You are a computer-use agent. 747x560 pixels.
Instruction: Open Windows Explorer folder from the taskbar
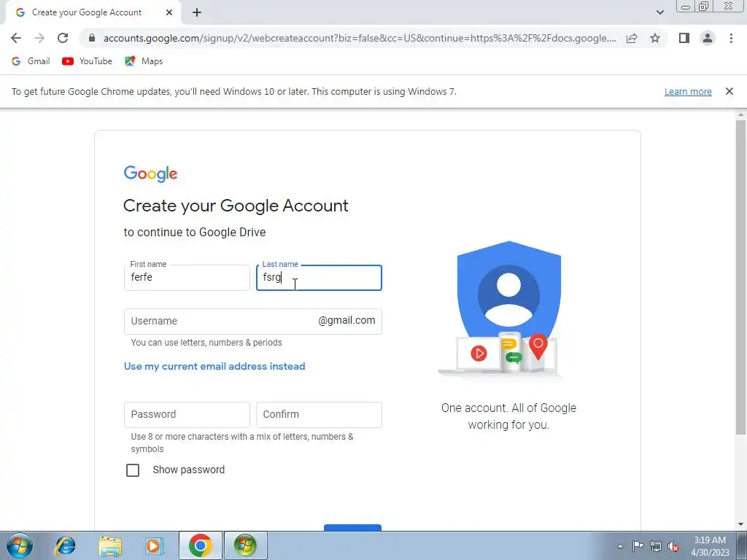coord(110,545)
